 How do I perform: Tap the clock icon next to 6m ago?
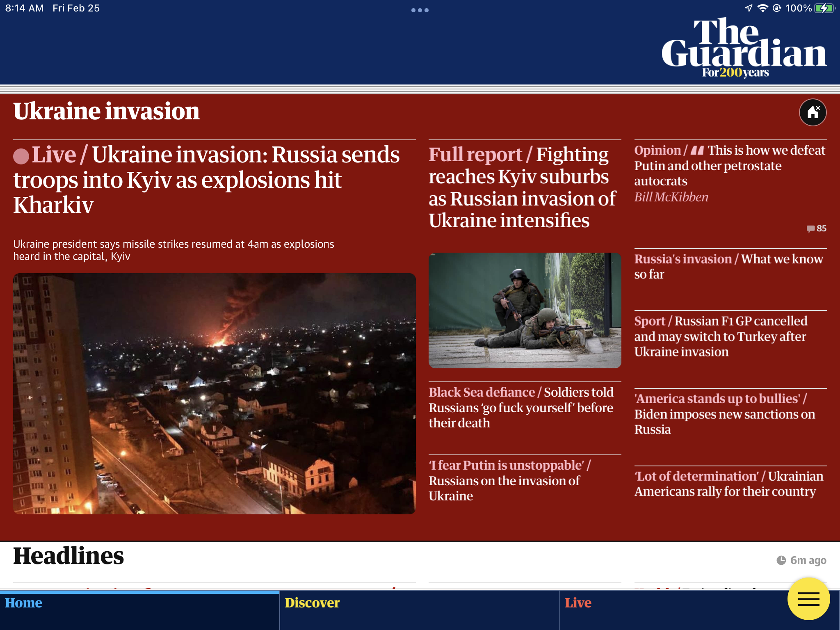[x=781, y=560]
